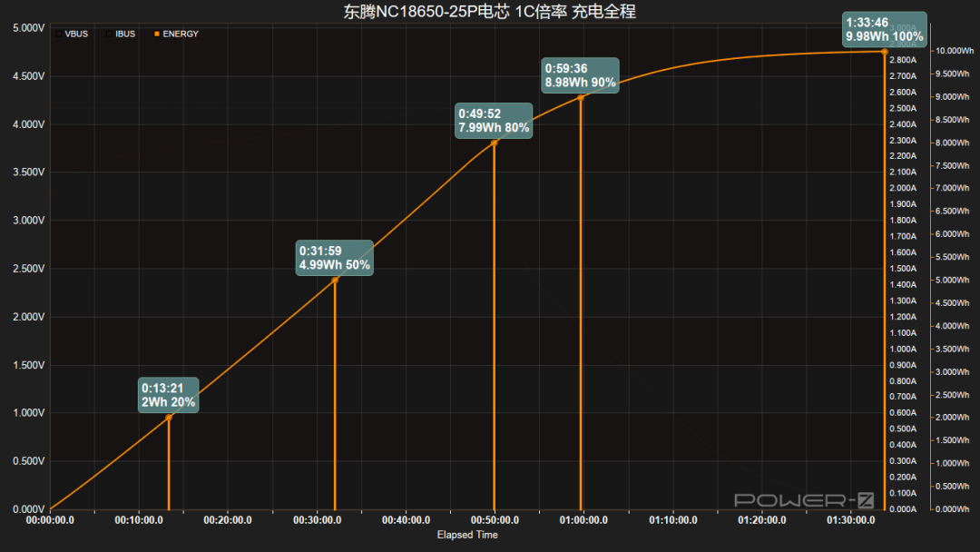Click the data point at 90% energy
This screenshot has height=552, width=980.
[x=581, y=97]
